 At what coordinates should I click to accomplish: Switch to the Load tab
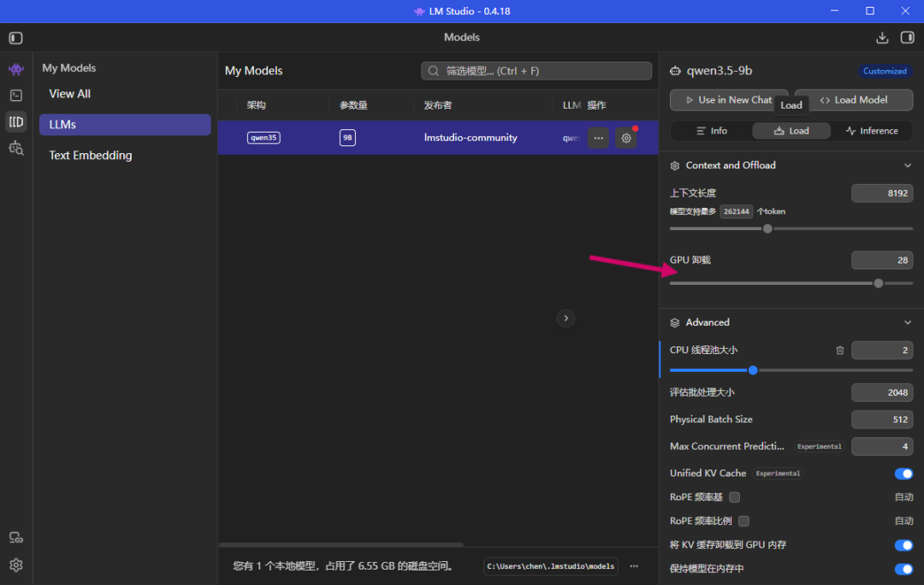(791, 131)
